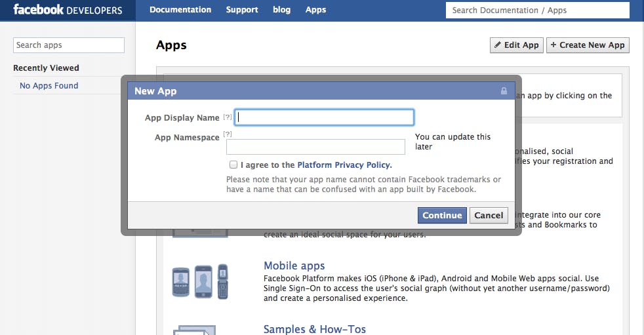Open help tooltip for App Display Name
This screenshot has height=335, width=644.
[x=228, y=117]
